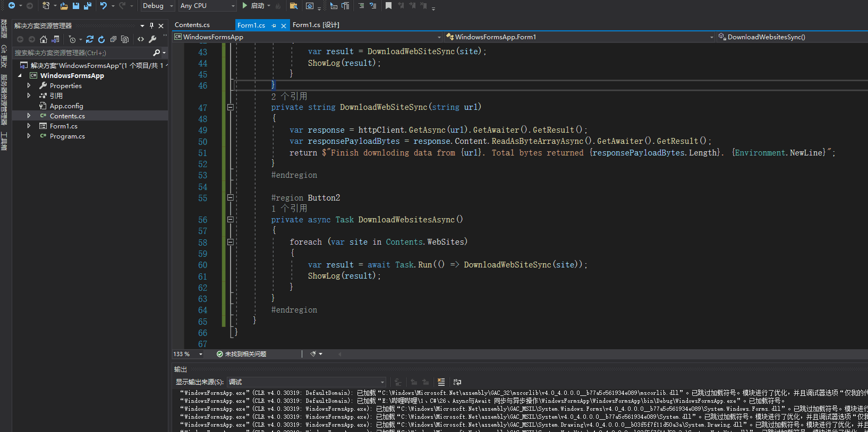Select Program.cs in Solution Explorer
Viewport: 868px width, 432px height.
[67, 136]
